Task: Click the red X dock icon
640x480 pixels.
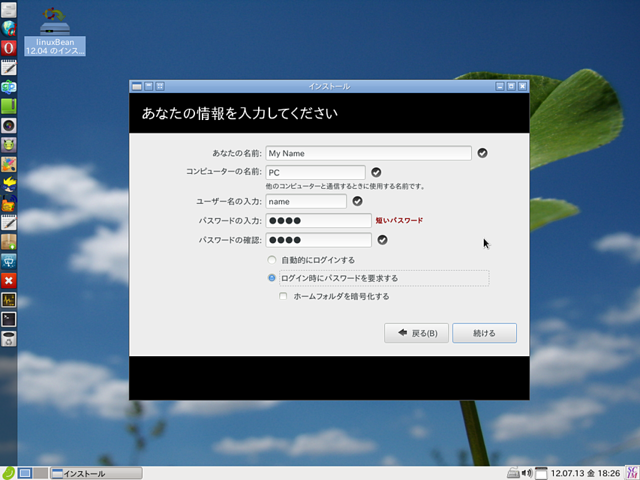Action: [9, 280]
